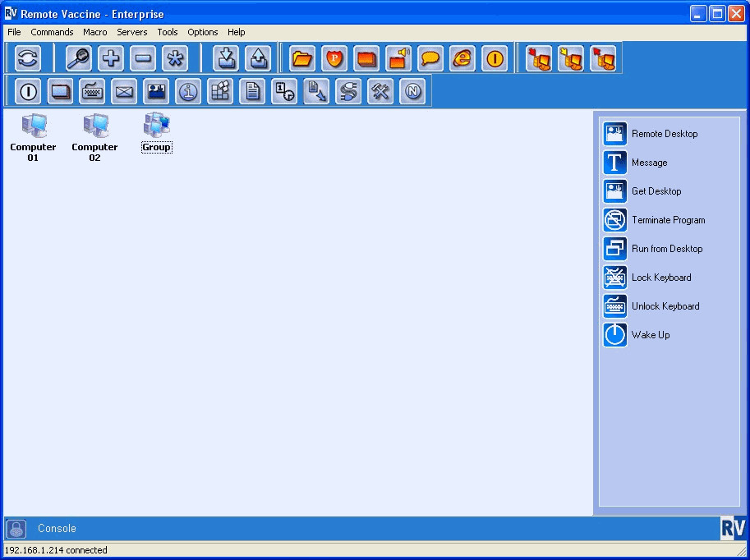Click the computers icon with yellow arrow
Screen dimensions: 750x560
(571, 58)
